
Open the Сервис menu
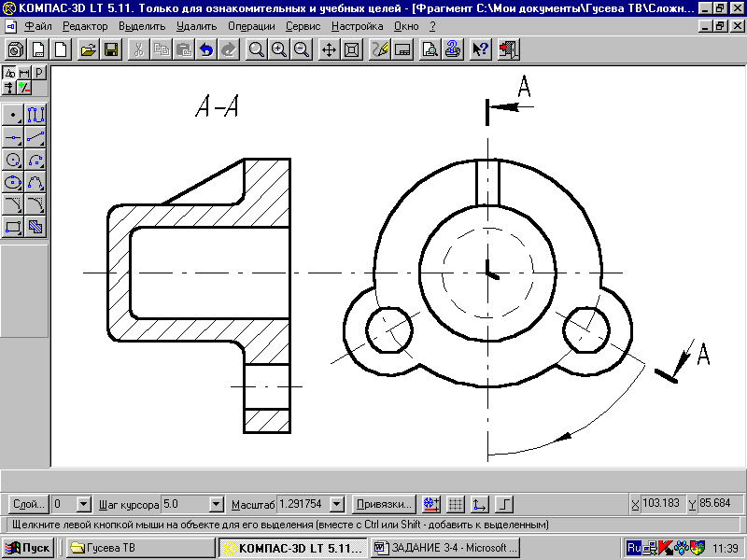click(303, 27)
